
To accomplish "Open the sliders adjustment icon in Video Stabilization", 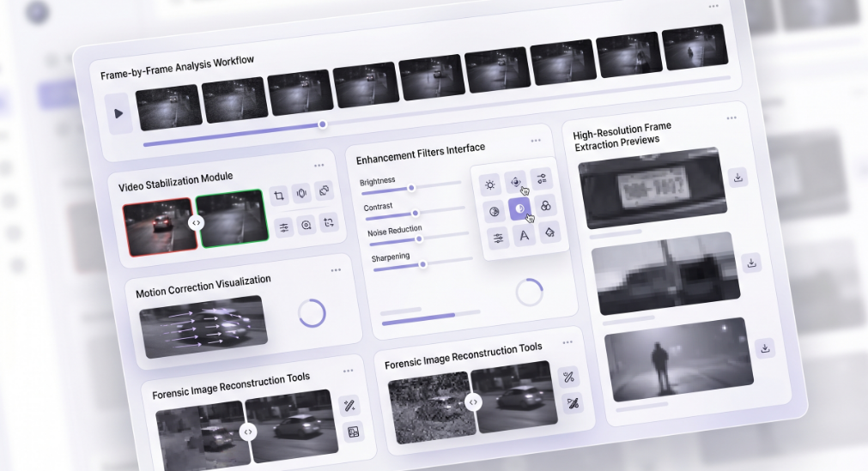I will click(x=284, y=227).
